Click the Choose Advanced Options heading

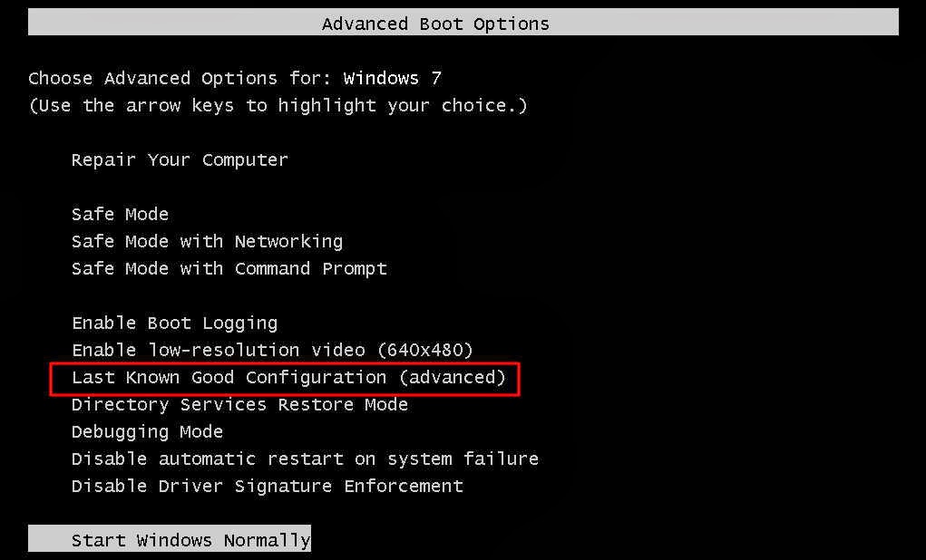tap(152, 78)
